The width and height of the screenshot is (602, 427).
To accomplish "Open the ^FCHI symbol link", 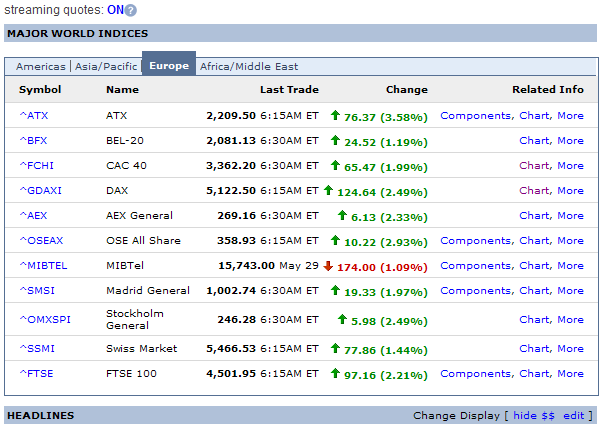I will pyautogui.click(x=36, y=166).
